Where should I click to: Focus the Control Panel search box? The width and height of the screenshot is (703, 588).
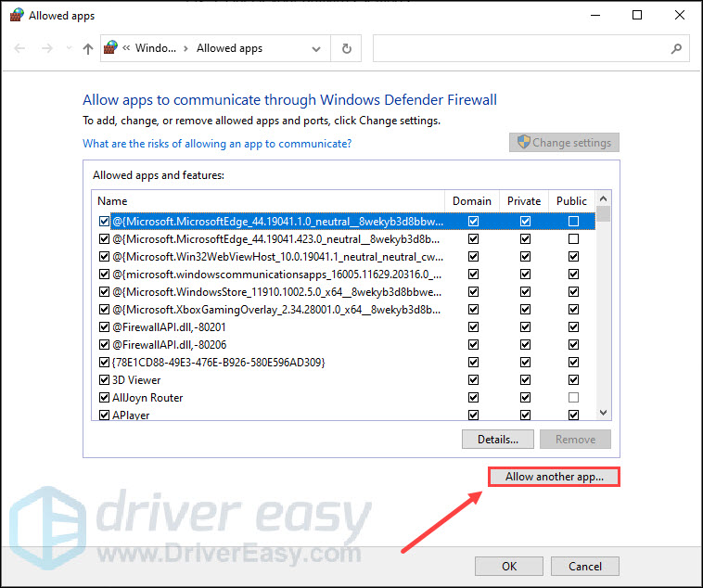click(530, 48)
